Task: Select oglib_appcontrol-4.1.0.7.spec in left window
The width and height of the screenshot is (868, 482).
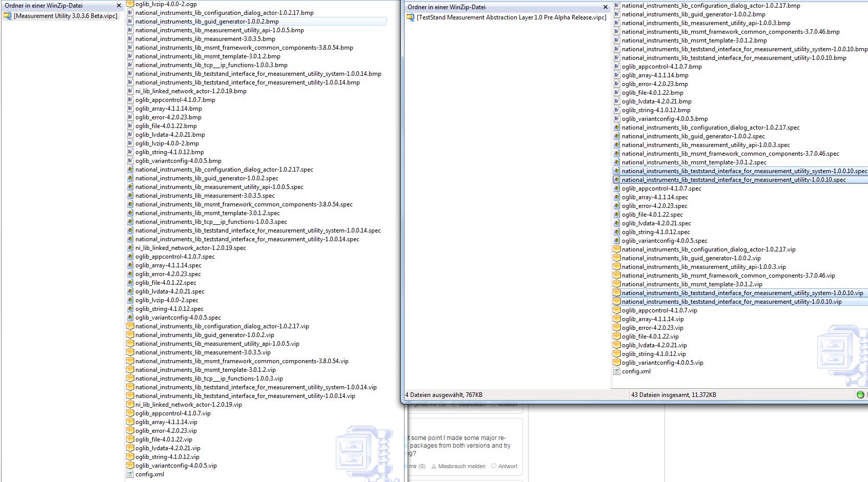Action: pos(175,257)
